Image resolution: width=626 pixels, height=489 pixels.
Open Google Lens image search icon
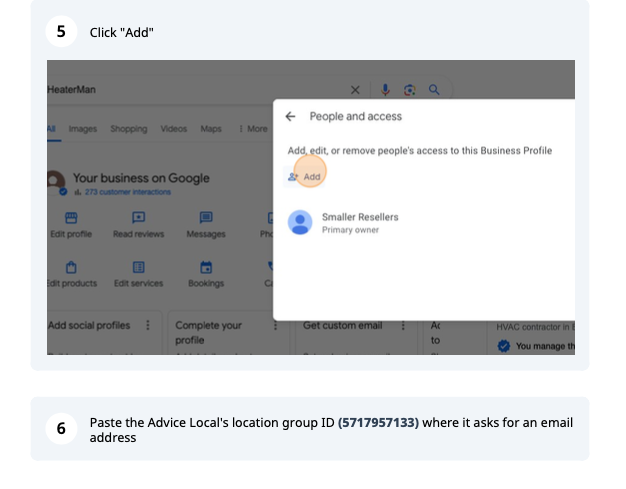coord(410,90)
